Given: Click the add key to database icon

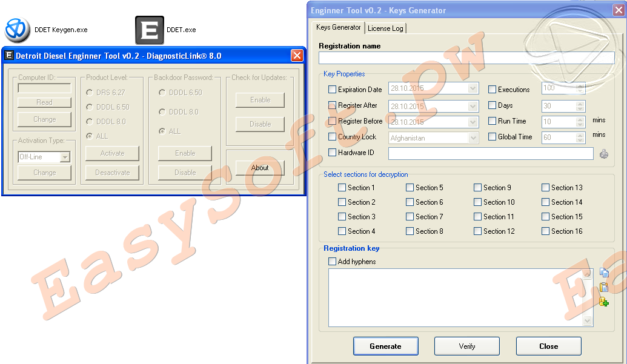Looking at the screenshot, I should 604,301.
